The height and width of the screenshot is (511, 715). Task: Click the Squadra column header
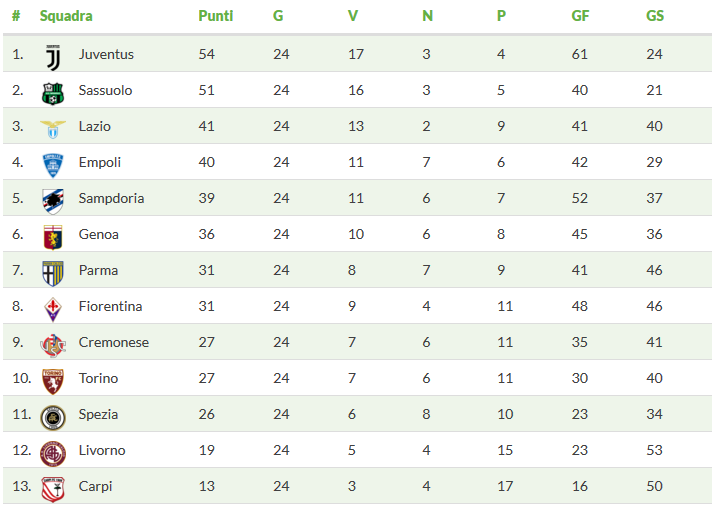click(66, 16)
